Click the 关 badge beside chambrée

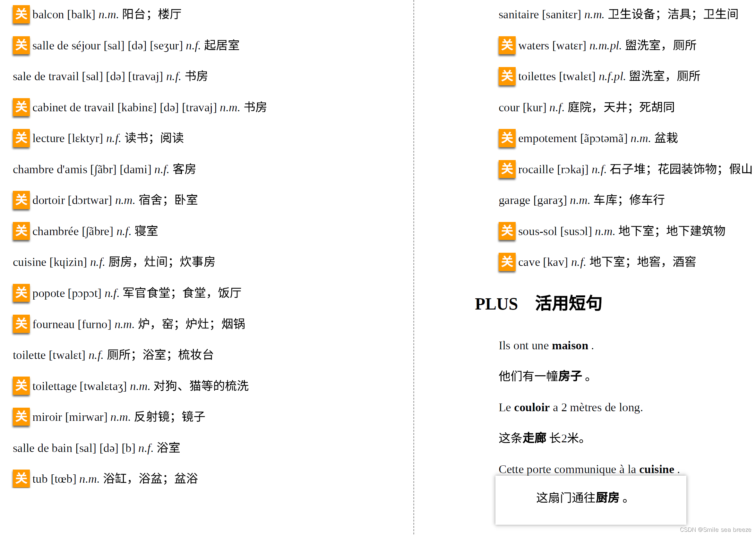tap(21, 231)
